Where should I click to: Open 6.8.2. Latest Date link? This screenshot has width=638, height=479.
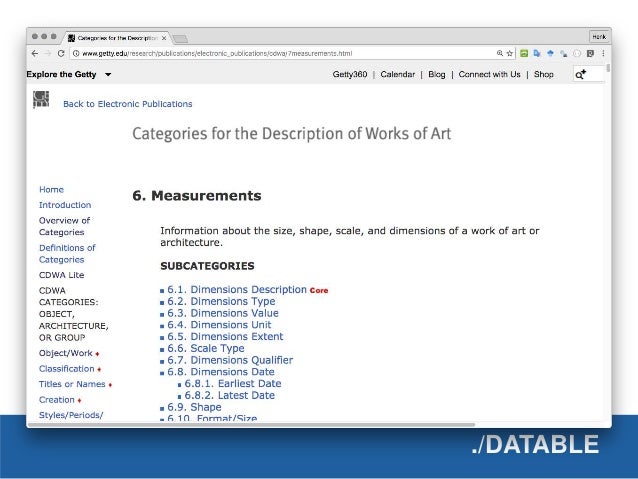click(x=229, y=395)
